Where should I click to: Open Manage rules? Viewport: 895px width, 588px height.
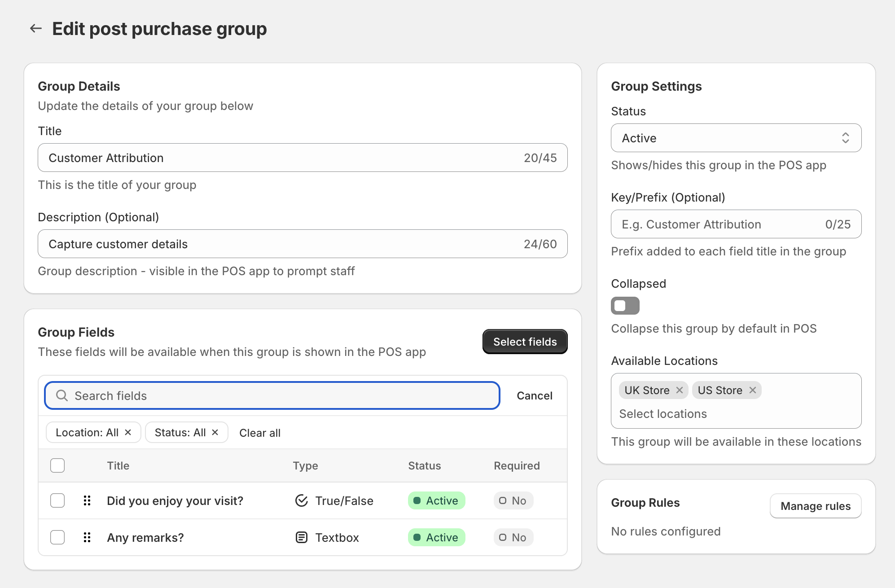click(816, 506)
